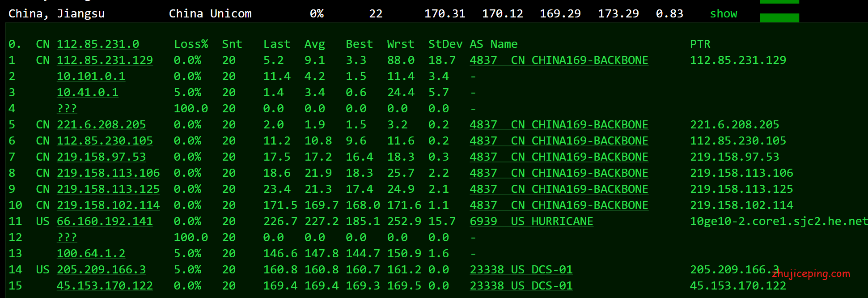Image resolution: width=868 pixels, height=298 pixels.
Task: Click destination IP 45.153.170.122 link
Action: coord(105,286)
